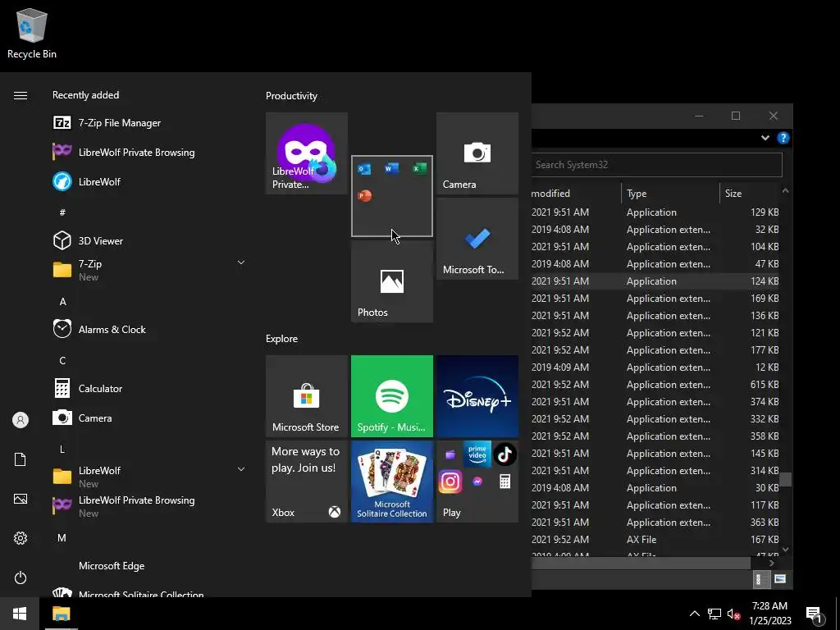Screen dimensions: 840x630
Task: Click the Power button in Start sidebar
Action: click(21, 577)
